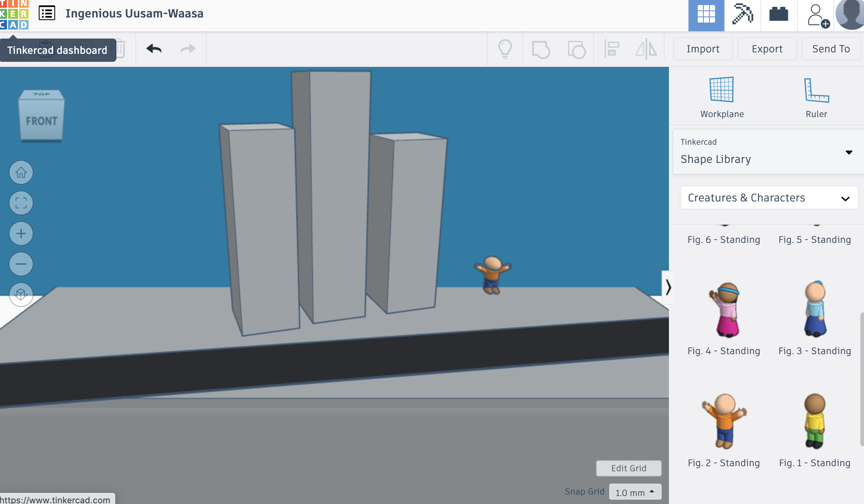Click the Home view icon
The image size is (864, 504).
(21, 172)
